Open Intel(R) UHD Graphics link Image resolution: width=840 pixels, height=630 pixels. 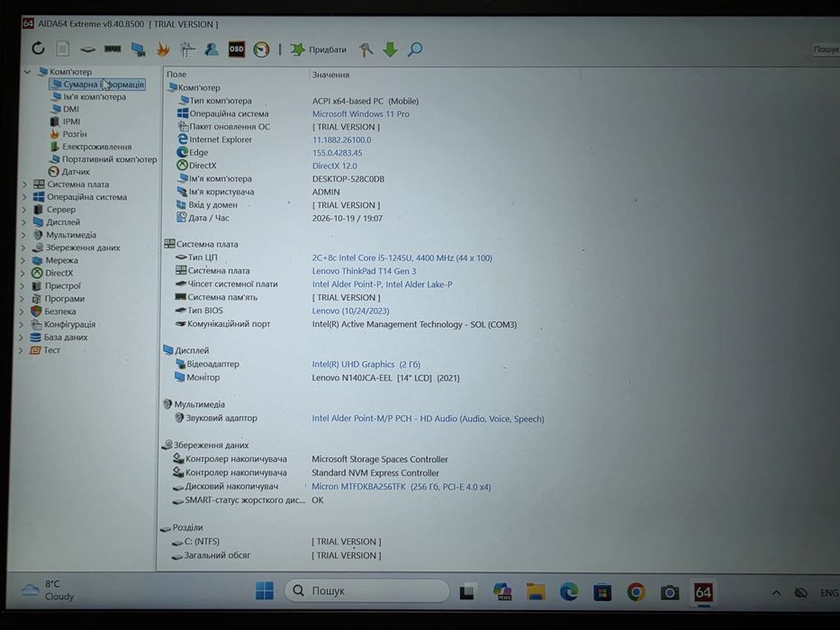[x=366, y=364]
